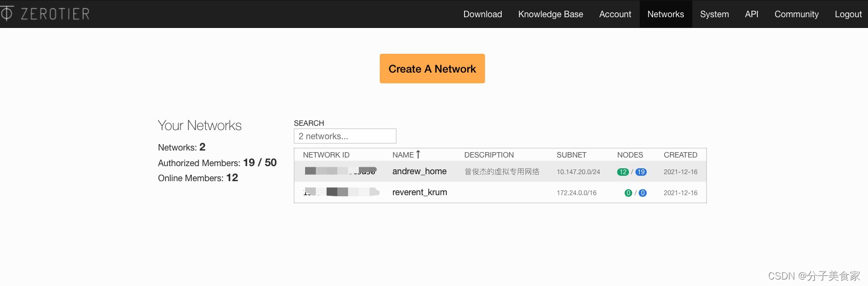The height and width of the screenshot is (286, 868).
Task: Click reverent_krum created date 2021-12-16
Action: pos(681,193)
